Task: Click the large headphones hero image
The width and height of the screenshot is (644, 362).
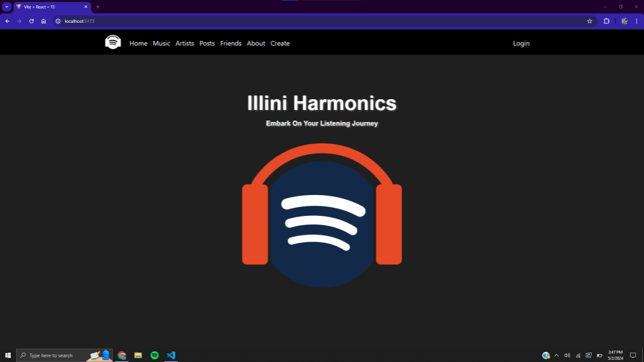Action: (322, 215)
